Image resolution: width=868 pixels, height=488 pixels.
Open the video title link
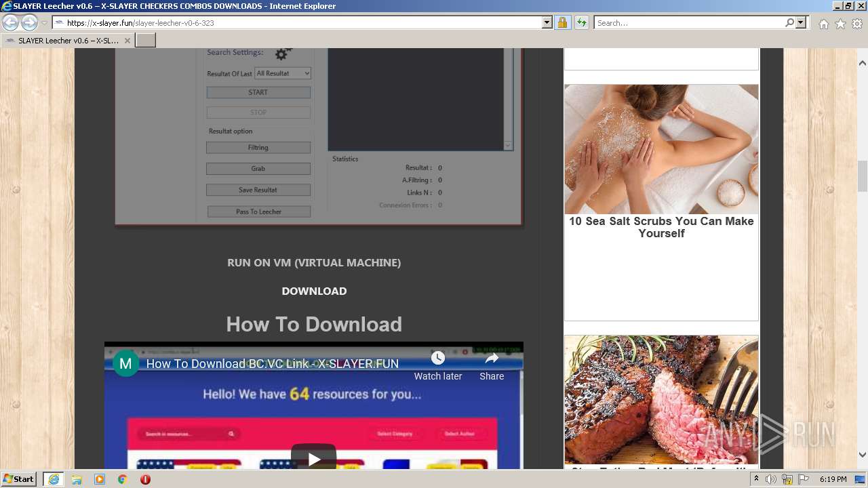(273, 364)
